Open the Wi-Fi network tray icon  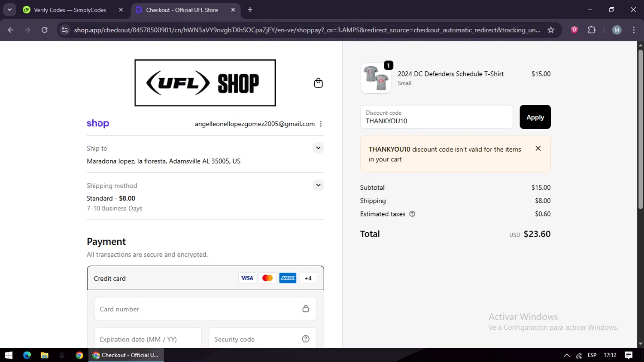pos(579,355)
